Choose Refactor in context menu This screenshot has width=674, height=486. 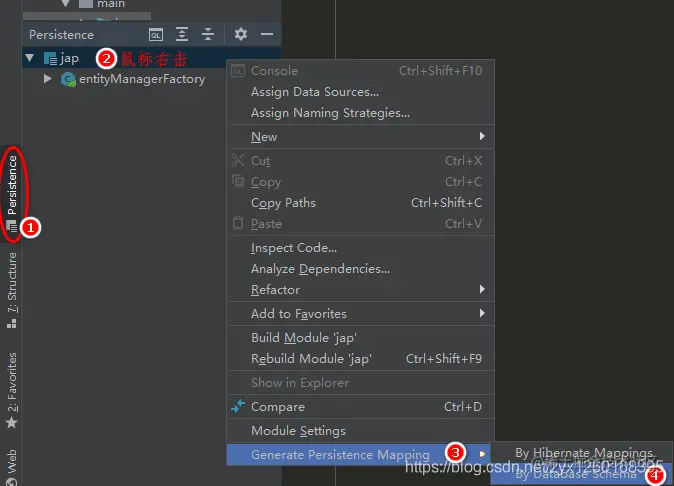(x=361, y=290)
